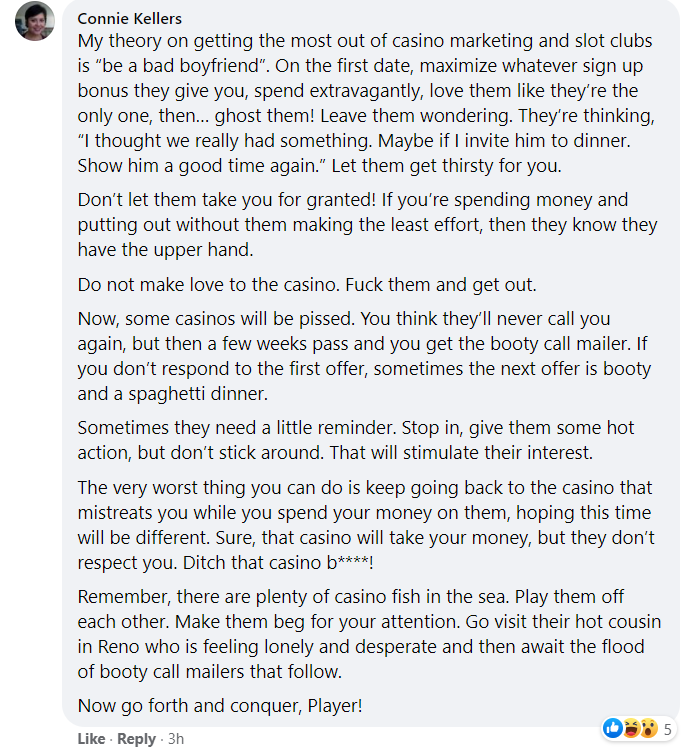Click the laughing Haha reaction emoji
The width and height of the screenshot is (693, 751).
[630, 727]
